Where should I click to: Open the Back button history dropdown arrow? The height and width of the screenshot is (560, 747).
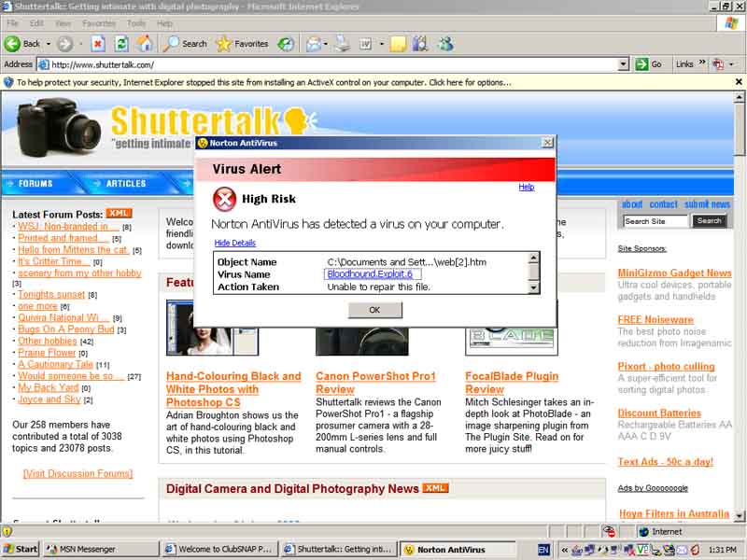click(x=49, y=44)
